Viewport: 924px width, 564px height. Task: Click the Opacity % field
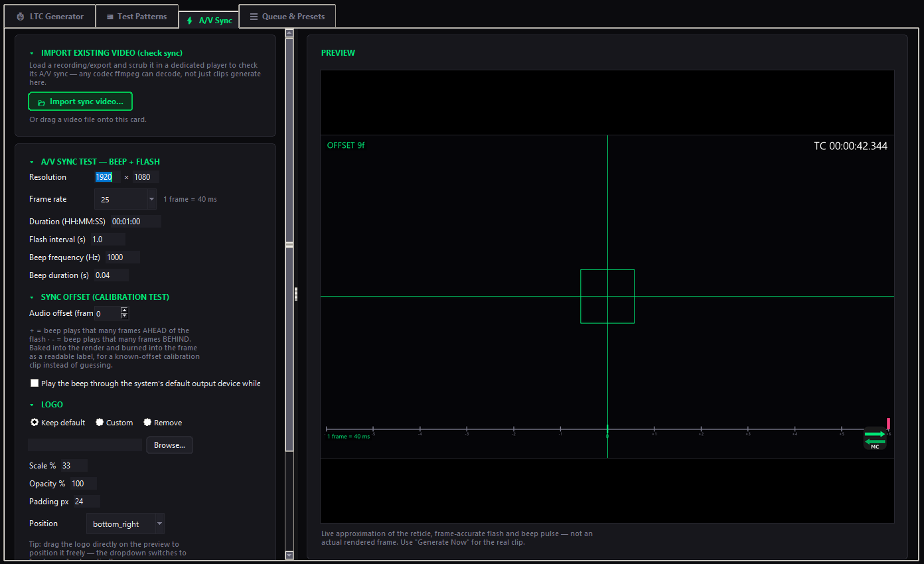point(83,484)
